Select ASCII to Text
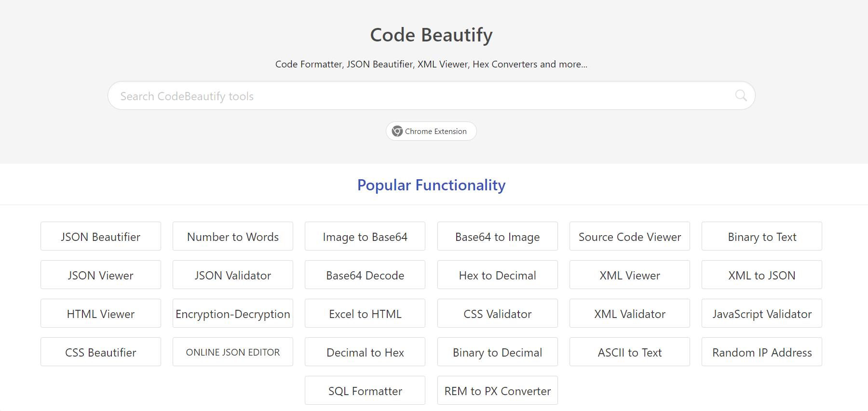The image size is (868, 411). [x=630, y=352]
